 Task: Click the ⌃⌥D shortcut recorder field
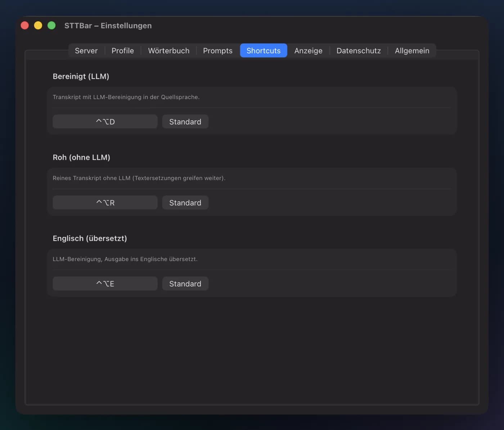point(105,122)
